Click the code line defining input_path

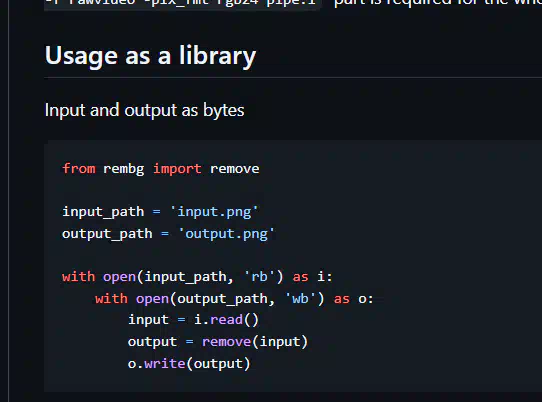(160, 212)
